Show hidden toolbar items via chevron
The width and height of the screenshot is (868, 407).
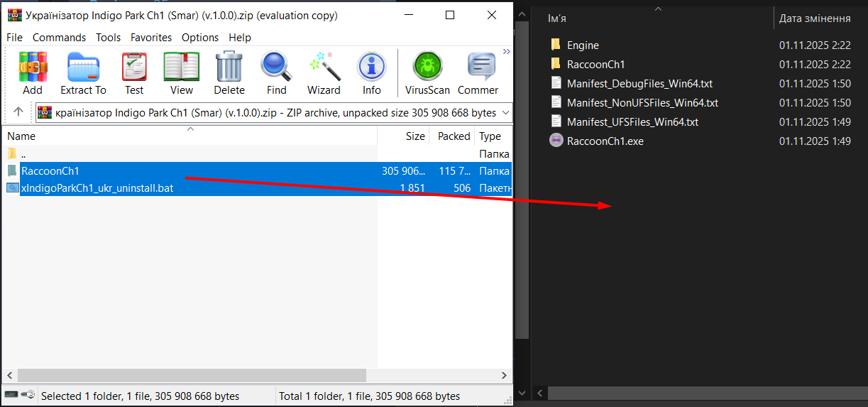507,51
